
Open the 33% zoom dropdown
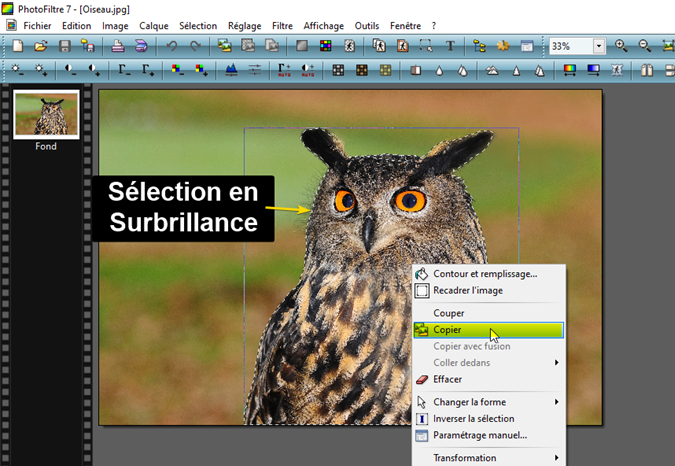599,46
